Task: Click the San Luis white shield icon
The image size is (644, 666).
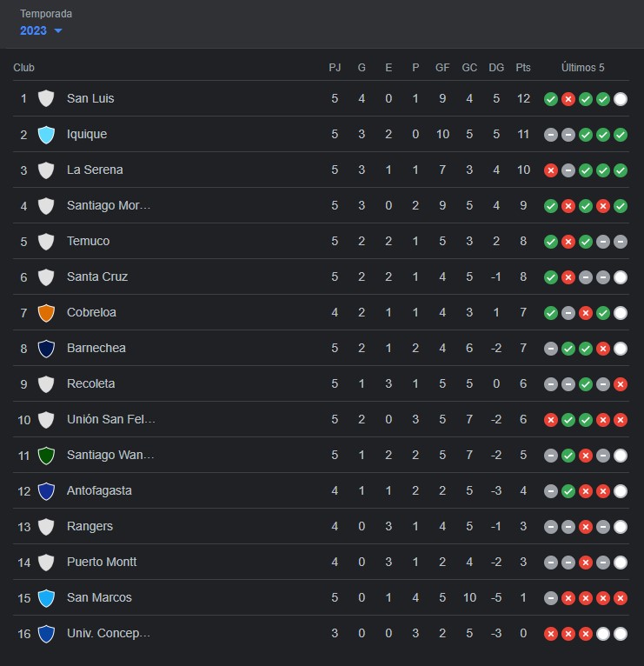Action: click(46, 99)
